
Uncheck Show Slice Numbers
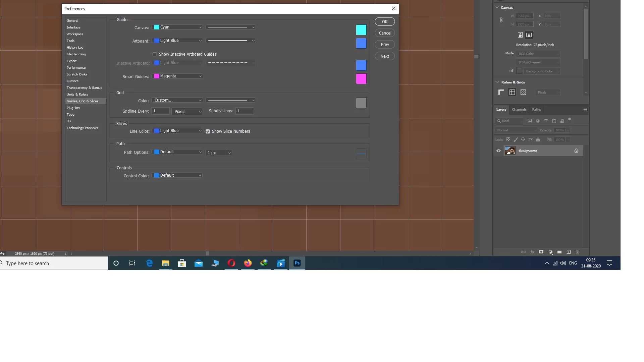[x=208, y=131]
